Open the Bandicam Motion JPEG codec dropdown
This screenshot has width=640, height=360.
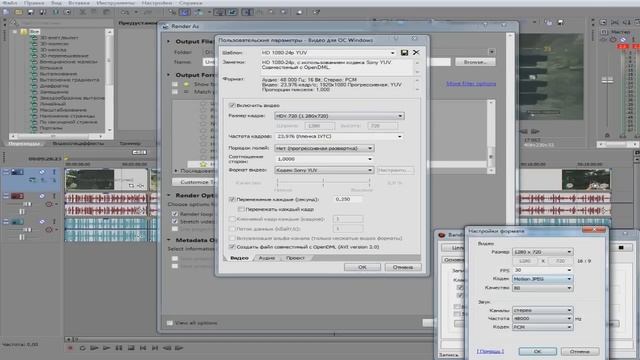pyautogui.click(x=542, y=279)
